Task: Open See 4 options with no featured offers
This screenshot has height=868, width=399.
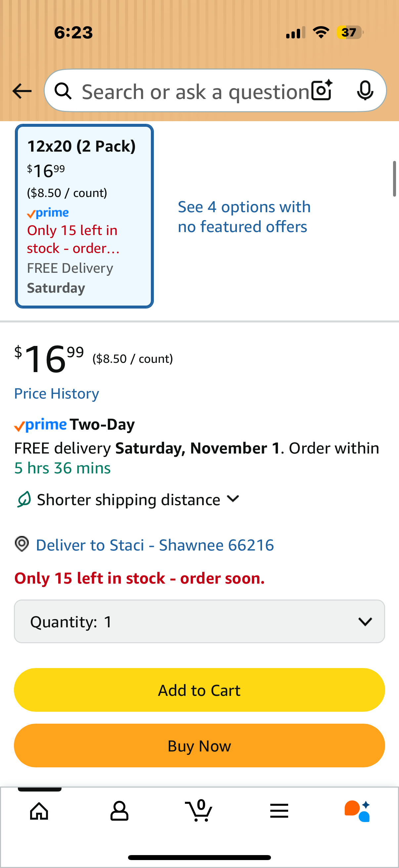Action: pyautogui.click(x=244, y=217)
